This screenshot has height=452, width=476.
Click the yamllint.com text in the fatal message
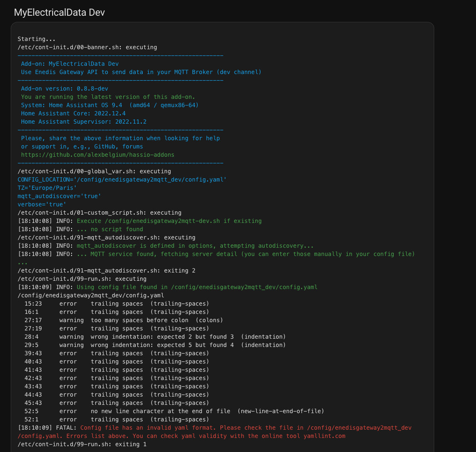click(x=324, y=436)
